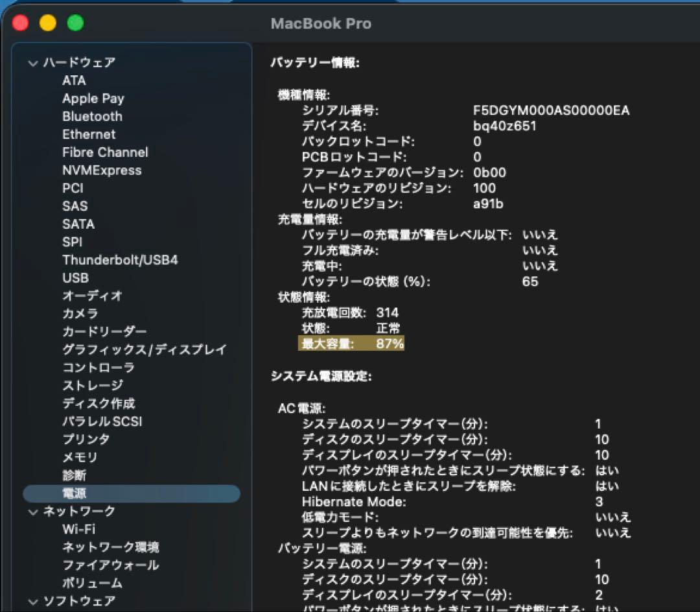Image resolution: width=700 pixels, height=612 pixels.
Task: Select プリンタ in the sidebar
Action: tap(86, 440)
